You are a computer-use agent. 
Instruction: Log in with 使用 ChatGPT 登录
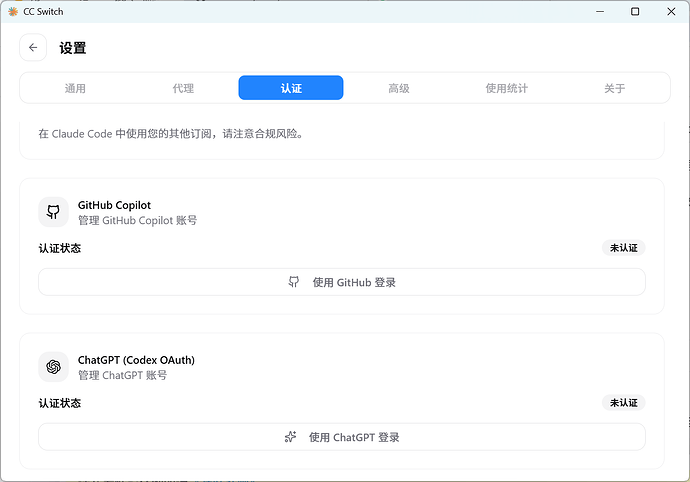point(342,437)
